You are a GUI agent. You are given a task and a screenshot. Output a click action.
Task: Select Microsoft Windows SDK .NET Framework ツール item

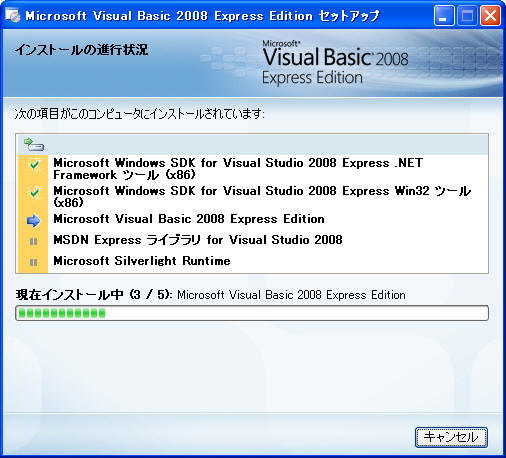238,169
